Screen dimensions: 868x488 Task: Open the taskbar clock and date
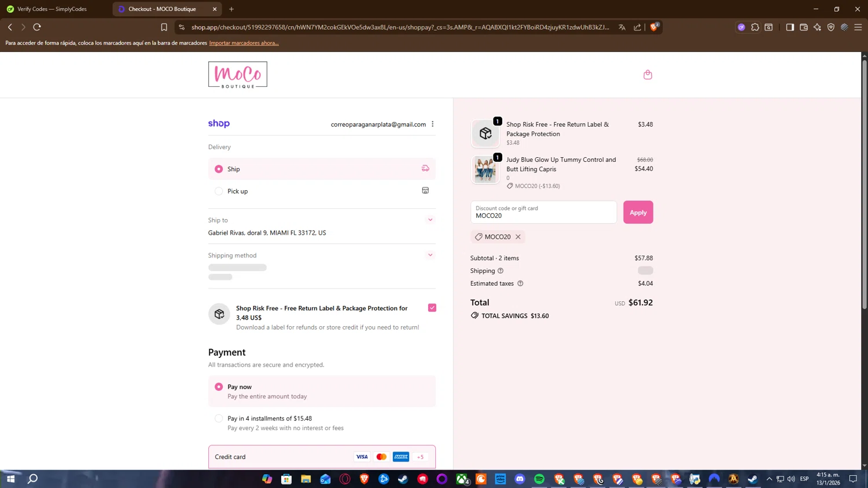(x=828, y=479)
